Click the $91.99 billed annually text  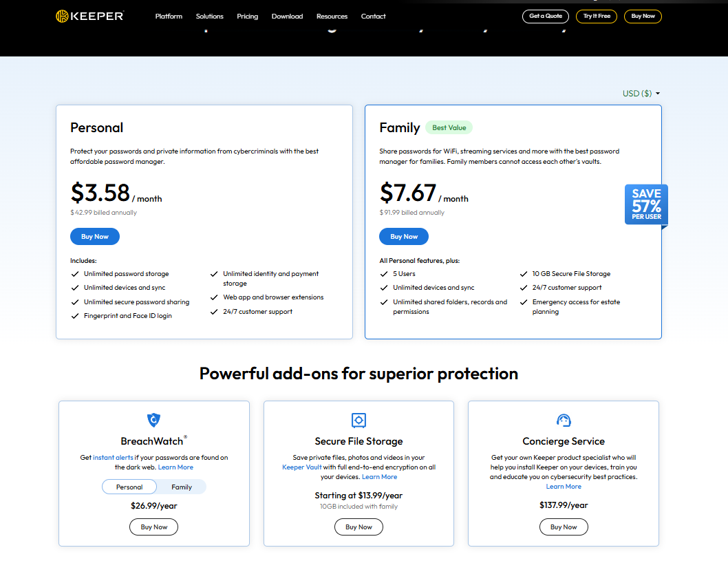(411, 213)
